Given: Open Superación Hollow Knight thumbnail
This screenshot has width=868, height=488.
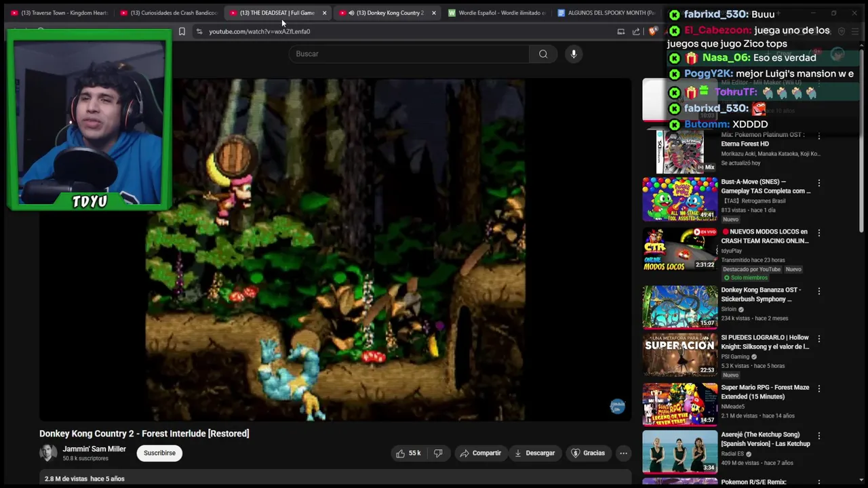Looking at the screenshot, I should pos(679,354).
